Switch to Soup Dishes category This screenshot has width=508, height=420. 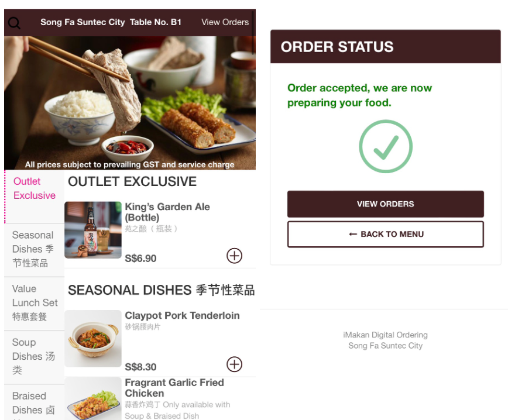35,357
